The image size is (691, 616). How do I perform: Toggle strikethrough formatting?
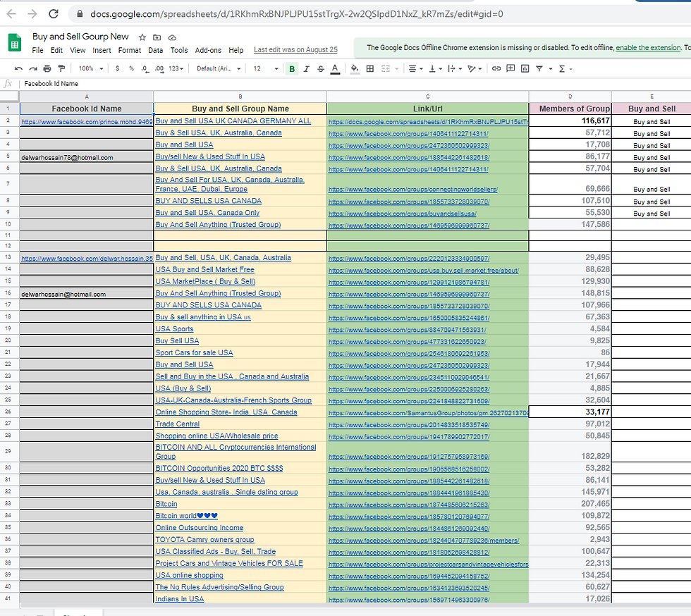tap(320, 69)
